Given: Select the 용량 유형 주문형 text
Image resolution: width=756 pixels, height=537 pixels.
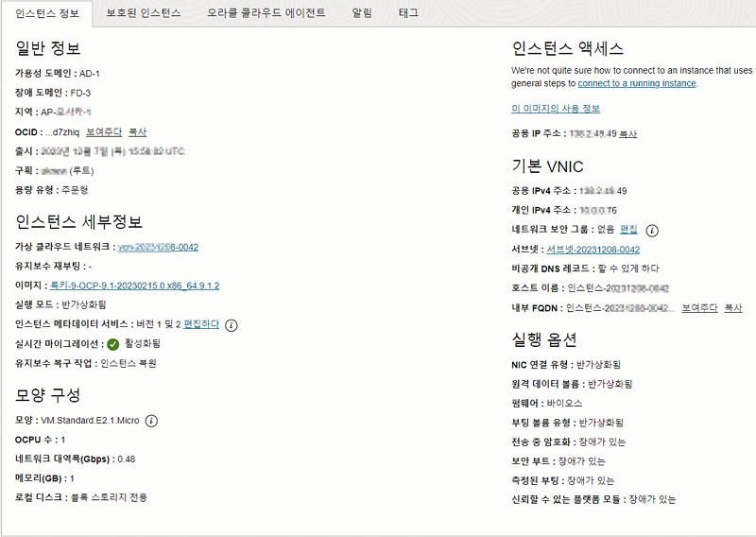Looking at the screenshot, I should coord(52,190).
